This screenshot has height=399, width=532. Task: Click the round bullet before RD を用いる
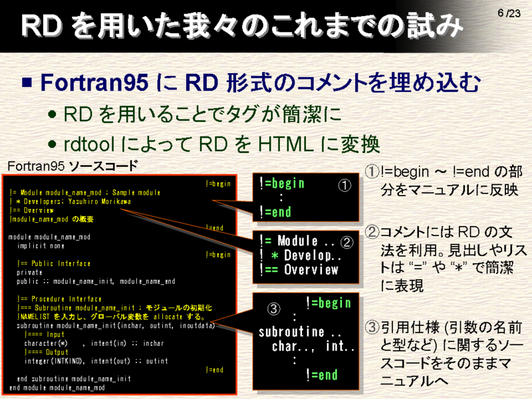coord(53,114)
